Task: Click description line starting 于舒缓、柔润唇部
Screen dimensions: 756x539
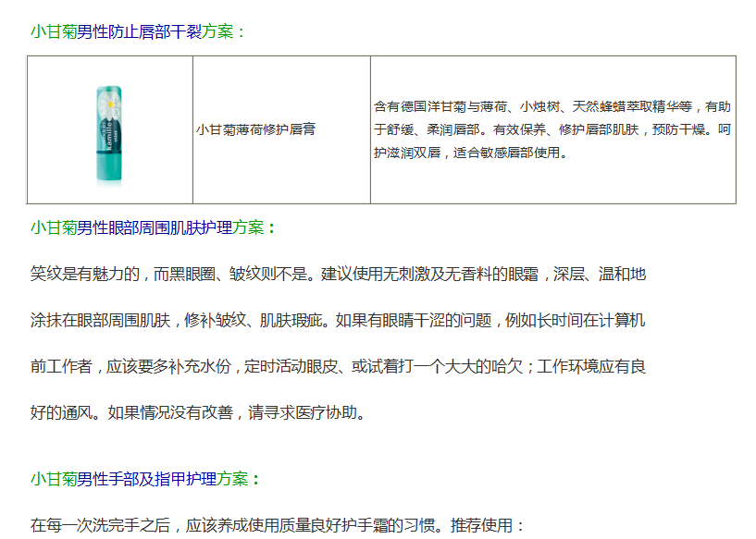Action: tap(552, 129)
